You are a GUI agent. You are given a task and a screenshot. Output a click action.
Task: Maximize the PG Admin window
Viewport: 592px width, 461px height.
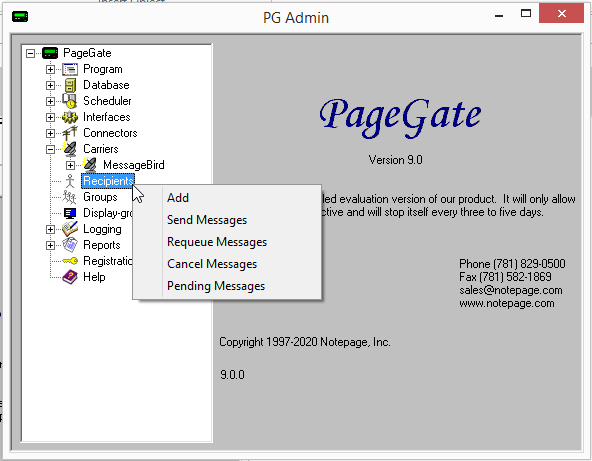click(x=526, y=14)
